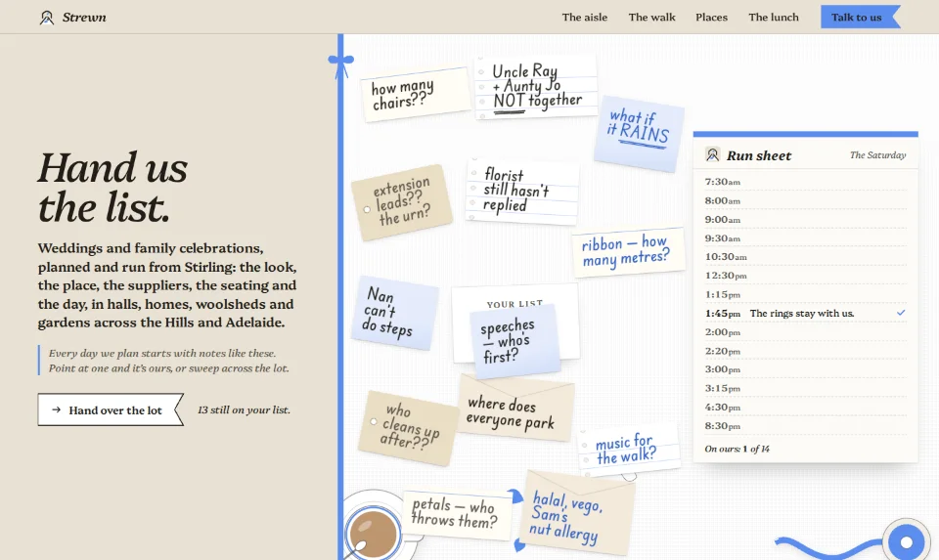Click the blue ribbon bow
939x560 pixels.
pos(340,65)
